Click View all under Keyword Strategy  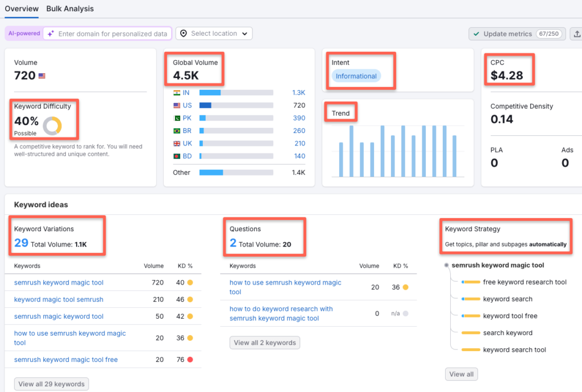tap(461, 374)
